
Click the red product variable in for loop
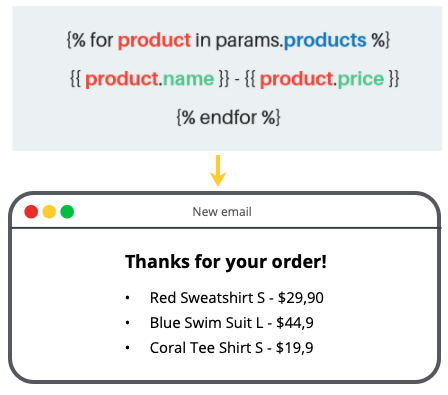154,41
